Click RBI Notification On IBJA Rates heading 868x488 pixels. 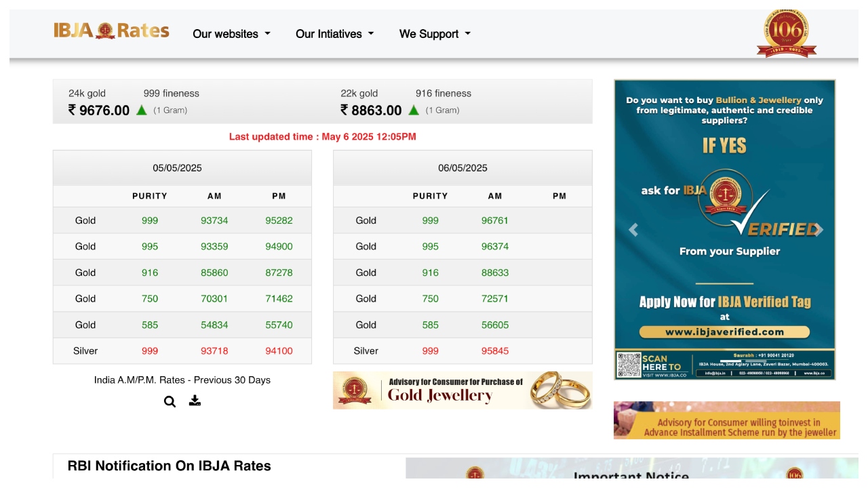click(x=170, y=466)
